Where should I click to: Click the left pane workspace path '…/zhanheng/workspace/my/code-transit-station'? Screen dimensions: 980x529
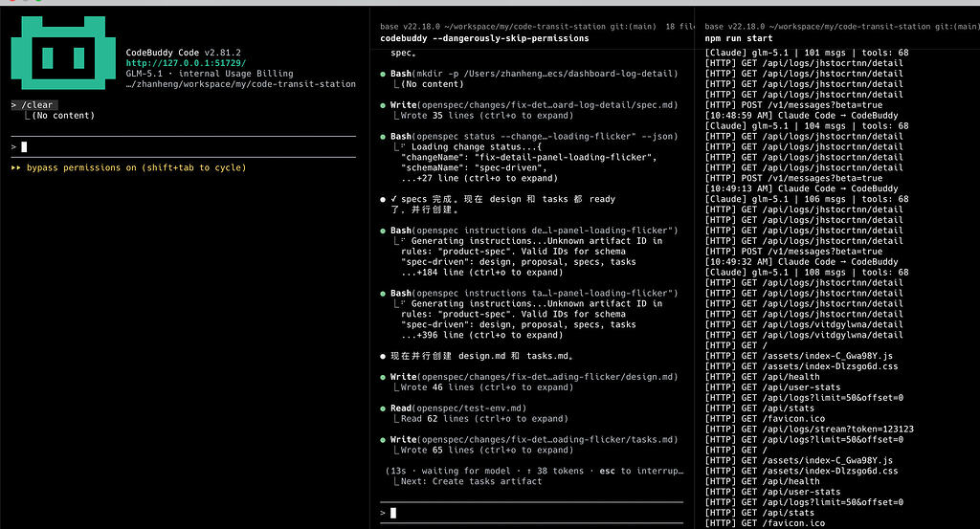tap(240, 84)
